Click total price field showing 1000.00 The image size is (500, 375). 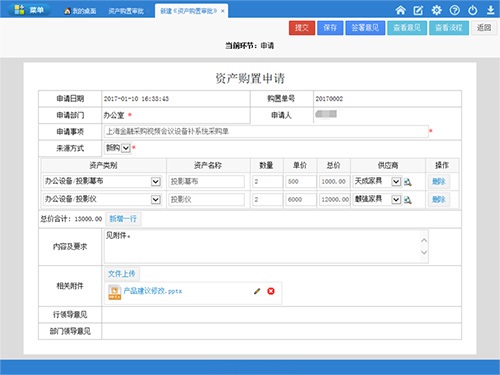(334, 181)
